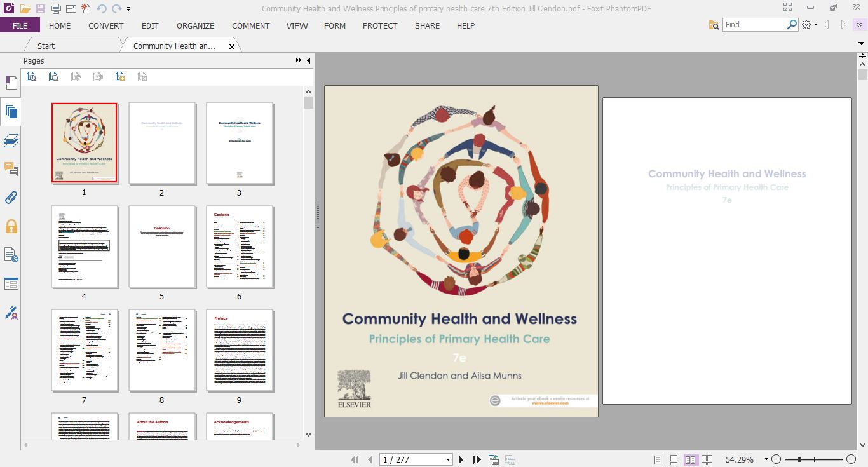Enlarge page thumbnails icon in Pages panel

coord(31,77)
